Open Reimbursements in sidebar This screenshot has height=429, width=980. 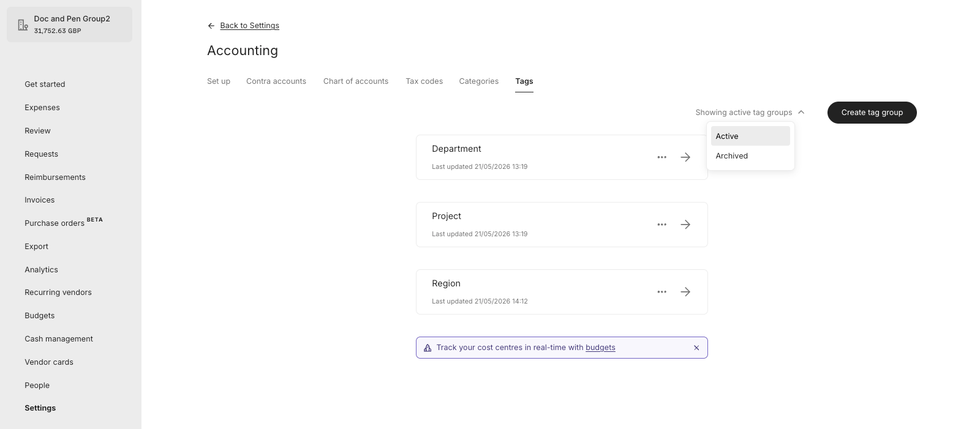(x=55, y=177)
